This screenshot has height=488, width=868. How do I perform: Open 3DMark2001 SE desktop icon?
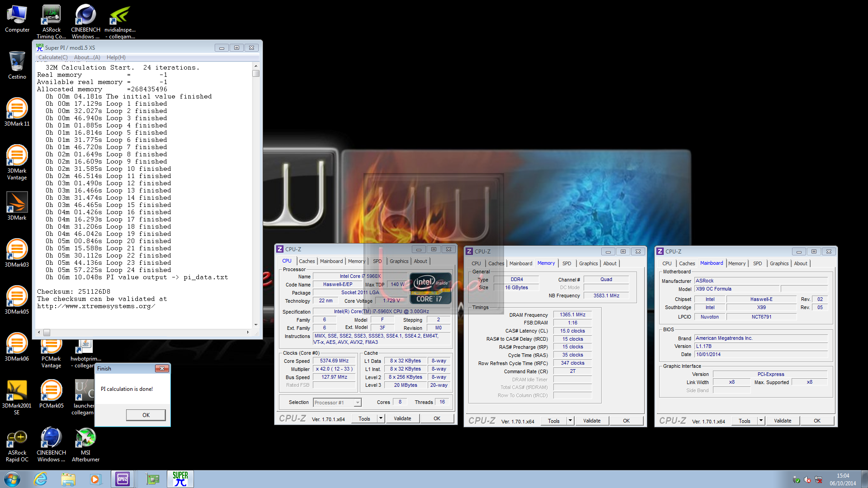[17, 397]
